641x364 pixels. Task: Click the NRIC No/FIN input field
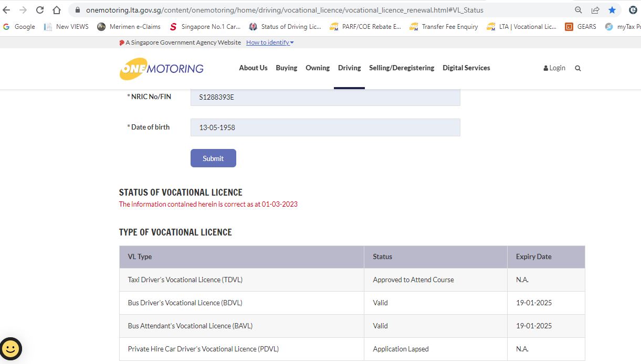325,97
